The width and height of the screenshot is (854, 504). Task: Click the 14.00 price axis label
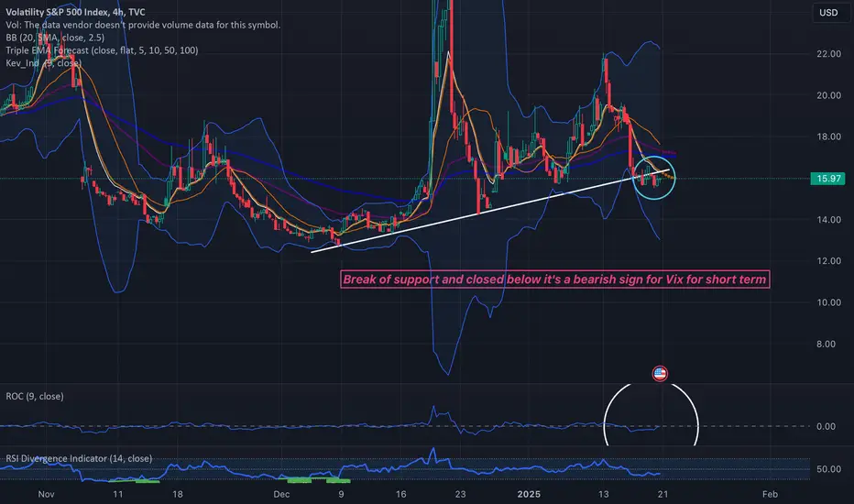pos(828,220)
